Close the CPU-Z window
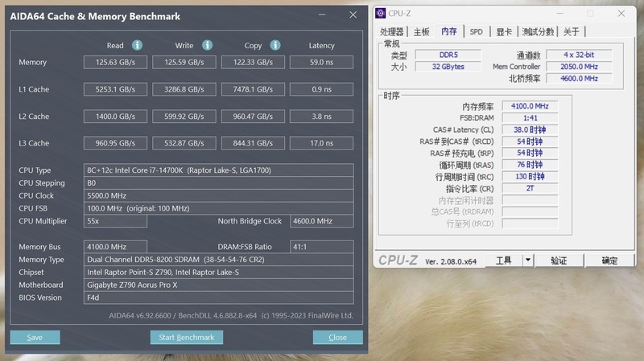This screenshot has width=644, height=361. pos(621,14)
